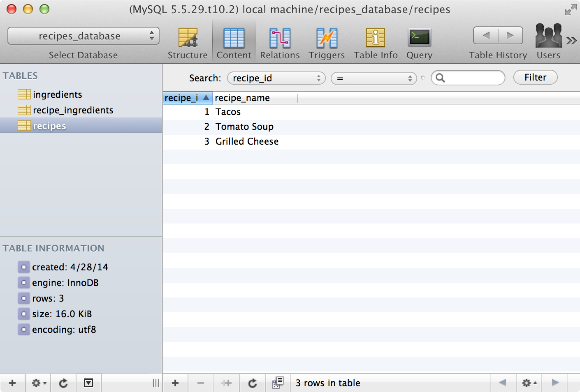Click the 'rows: 3' info entry
The height and width of the screenshot is (392, 580).
tap(48, 298)
